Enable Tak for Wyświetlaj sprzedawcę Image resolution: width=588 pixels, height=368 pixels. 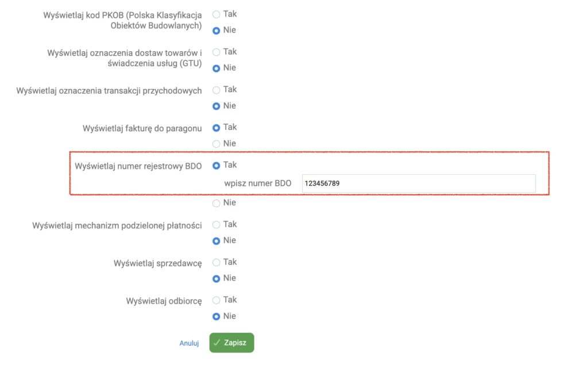coord(216,263)
